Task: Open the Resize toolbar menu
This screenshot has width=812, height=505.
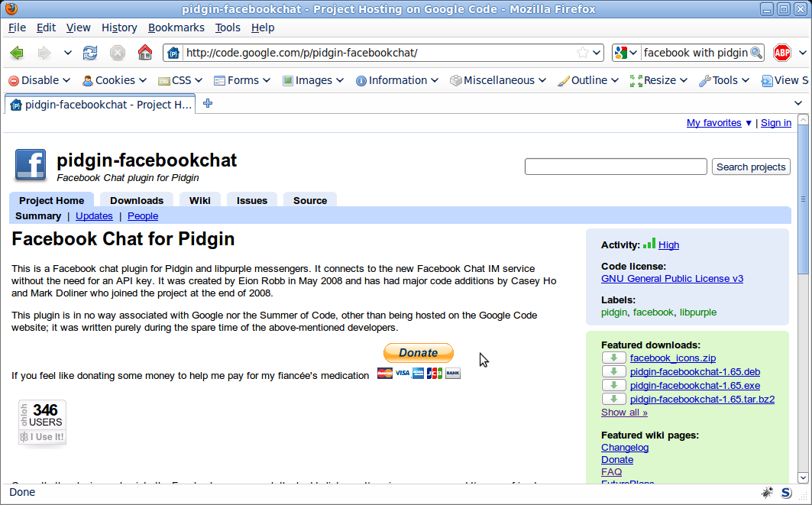Action: pyautogui.click(x=658, y=80)
